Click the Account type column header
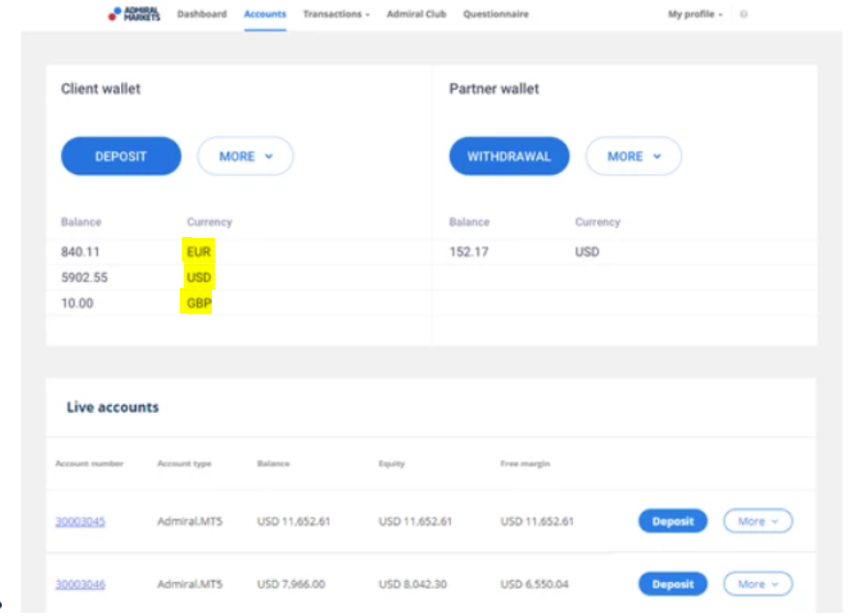This screenshot has height=616, width=867. pyautogui.click(x=185, y=463)
